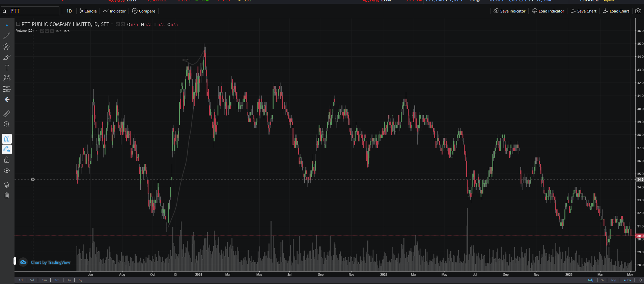Open Volume indicator settings gear
This screenshot has width=644, height=284.
coord(47,31)
